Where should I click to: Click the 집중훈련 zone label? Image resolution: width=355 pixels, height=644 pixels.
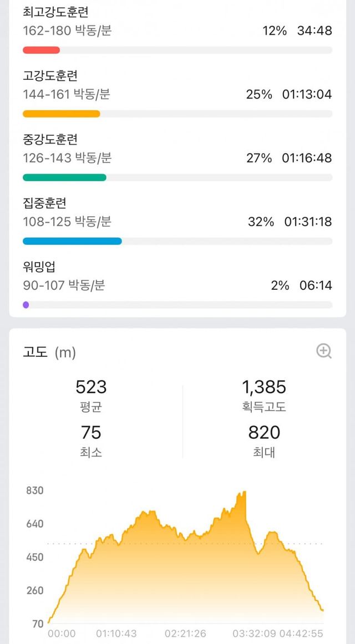point(44,203)
